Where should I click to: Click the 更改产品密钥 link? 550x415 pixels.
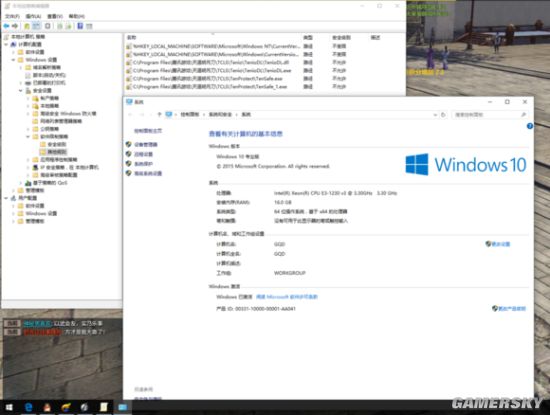coord(509,309)
